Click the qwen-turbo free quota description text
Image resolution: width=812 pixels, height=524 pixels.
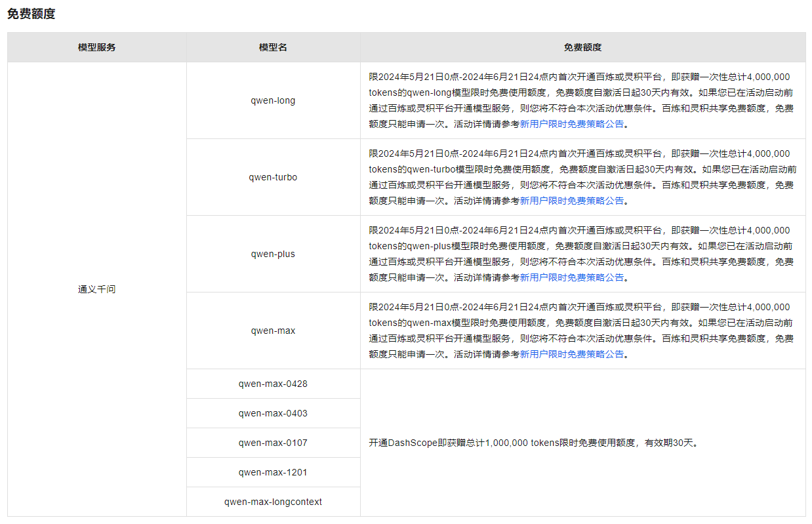(x=582, y=177)
